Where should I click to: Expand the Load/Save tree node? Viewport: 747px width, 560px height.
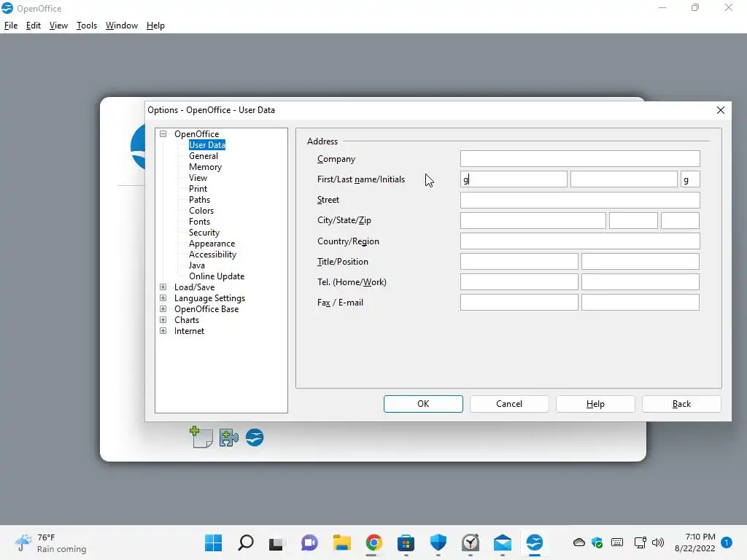click(x=163, y=287)
